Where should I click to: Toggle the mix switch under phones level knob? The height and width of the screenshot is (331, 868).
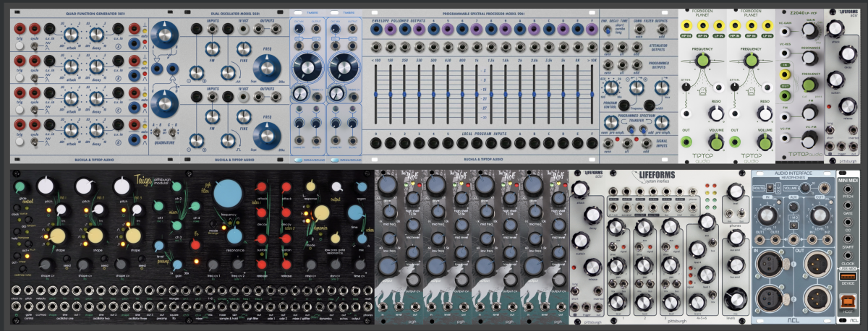click(729, 213)
